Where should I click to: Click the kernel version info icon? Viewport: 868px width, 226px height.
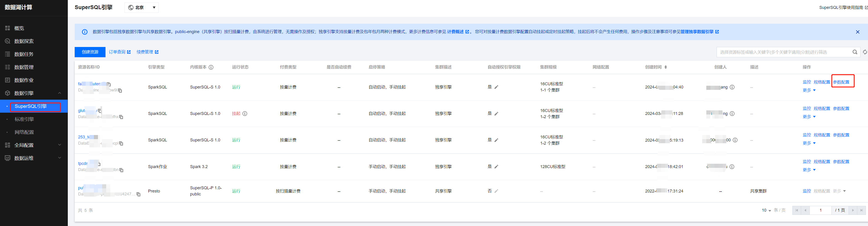tap(211, 67)
